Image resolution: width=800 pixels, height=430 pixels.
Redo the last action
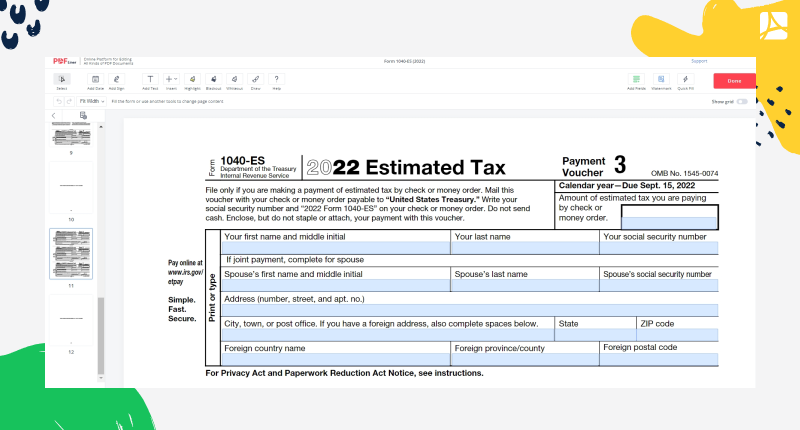pos(69,102)
